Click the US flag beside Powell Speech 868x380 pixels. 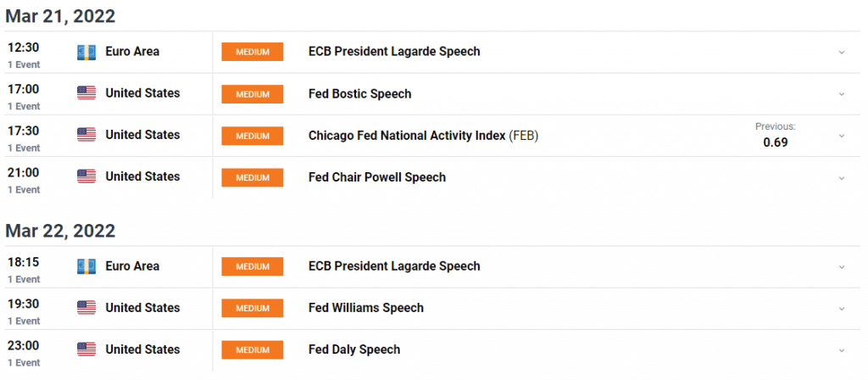click(x=86, y=176)
